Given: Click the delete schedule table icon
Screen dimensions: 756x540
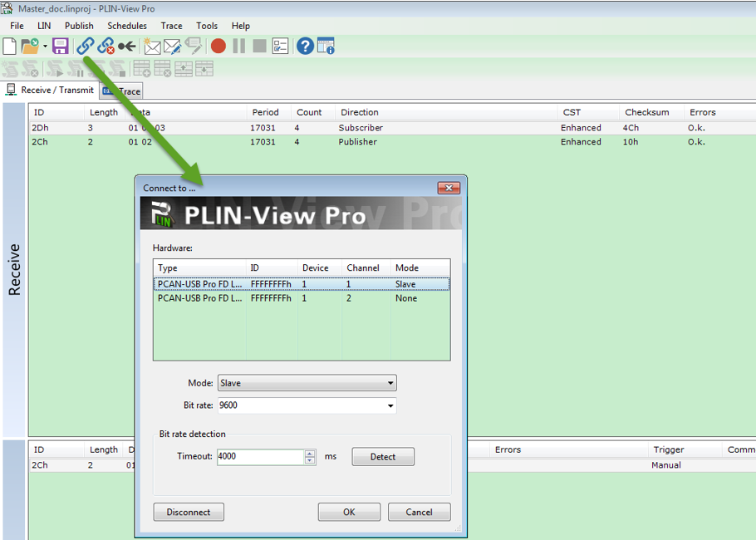Looking at the screenshot, I should [x=31, y=69].
